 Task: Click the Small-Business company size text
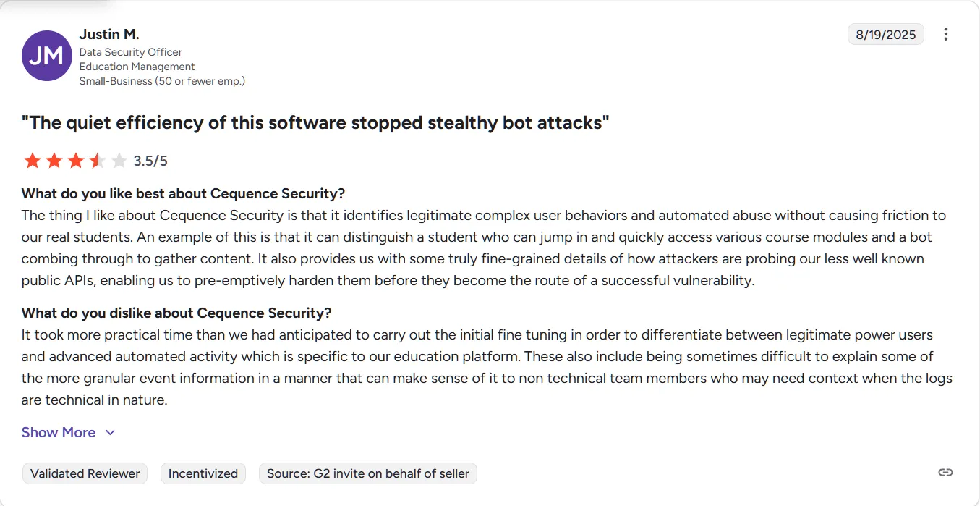click(x=163, y=81)
